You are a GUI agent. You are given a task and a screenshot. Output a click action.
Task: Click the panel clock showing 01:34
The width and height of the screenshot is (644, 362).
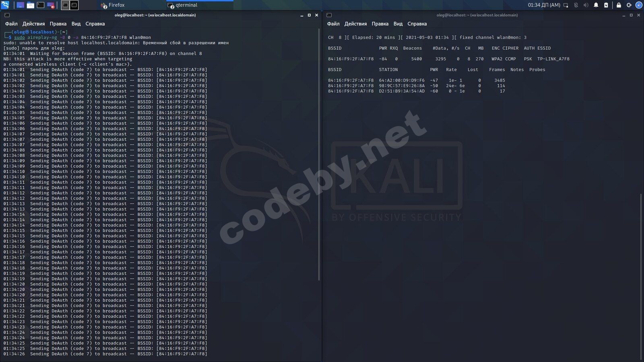click(544, 5)
